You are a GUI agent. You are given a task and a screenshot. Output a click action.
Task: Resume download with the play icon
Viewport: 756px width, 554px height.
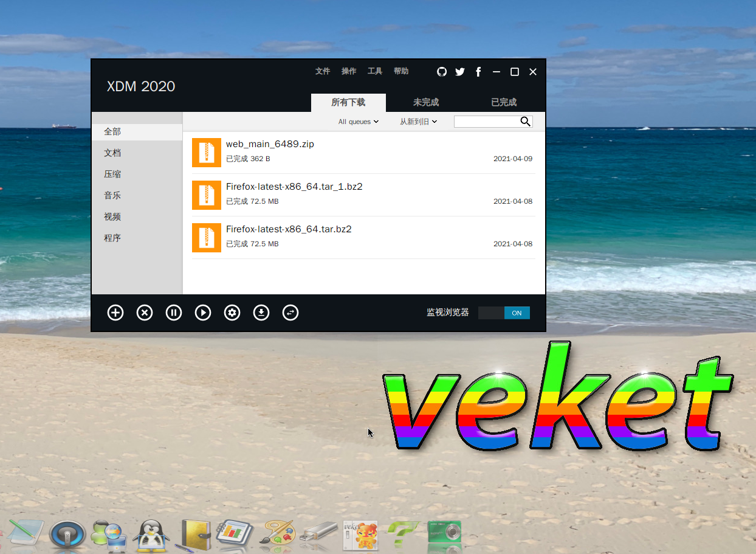(203, 313)
